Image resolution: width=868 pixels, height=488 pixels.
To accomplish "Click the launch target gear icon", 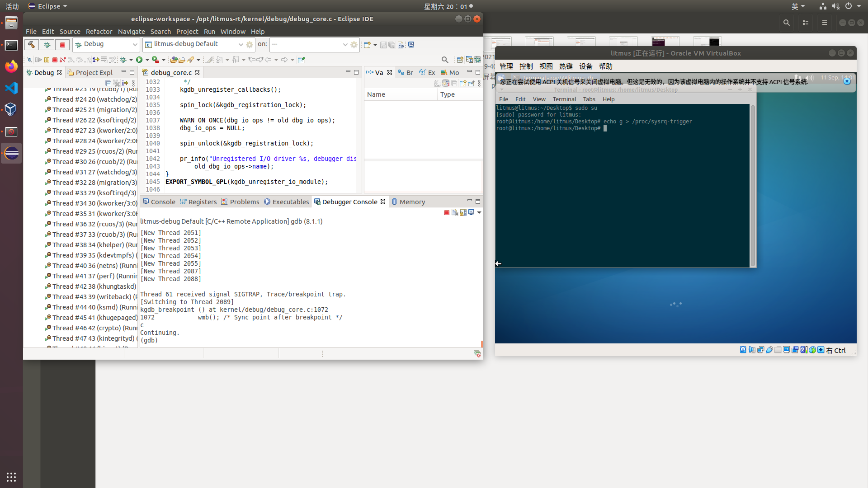I will [x=354, y=44].
